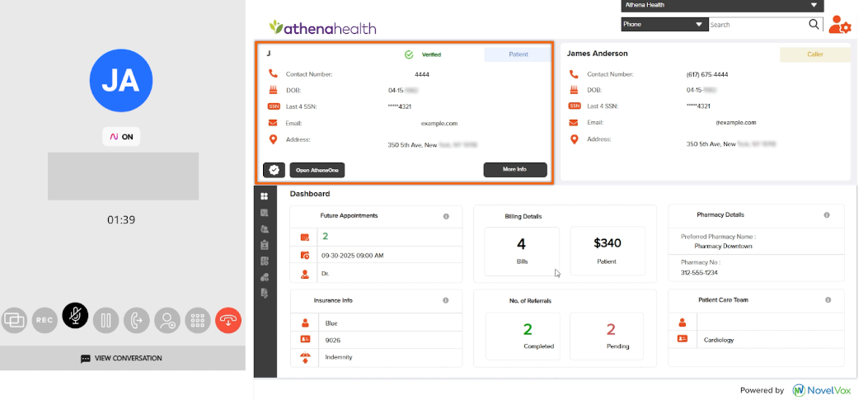Click the magnifying glass search icon
The width and height of the screenshot is (868, 400).
coord(814,25)
